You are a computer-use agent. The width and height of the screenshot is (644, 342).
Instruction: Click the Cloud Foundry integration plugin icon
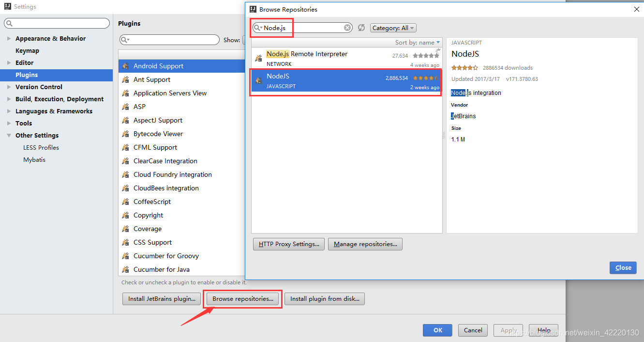tap(126, 174)
